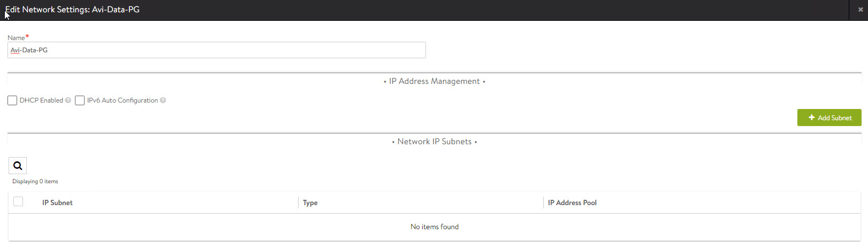This screenshot has height=250, width=868.
Task: Click the IPv6 Auto Configuration help icon
Action: point(163,100)
